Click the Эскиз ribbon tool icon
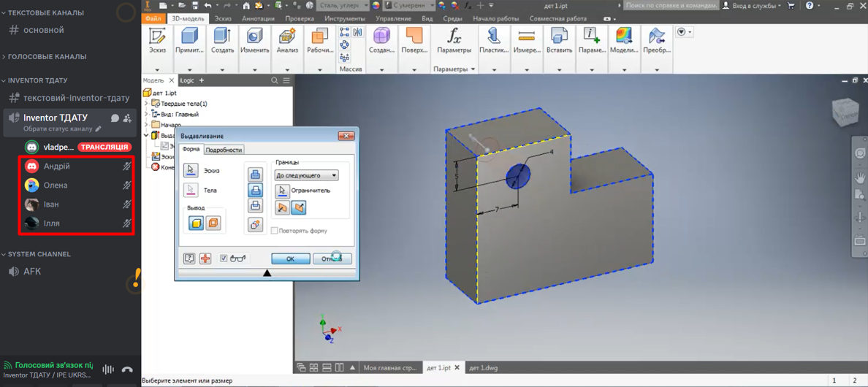The width and height of the screenshot is (868, 387). pos(157,37)
